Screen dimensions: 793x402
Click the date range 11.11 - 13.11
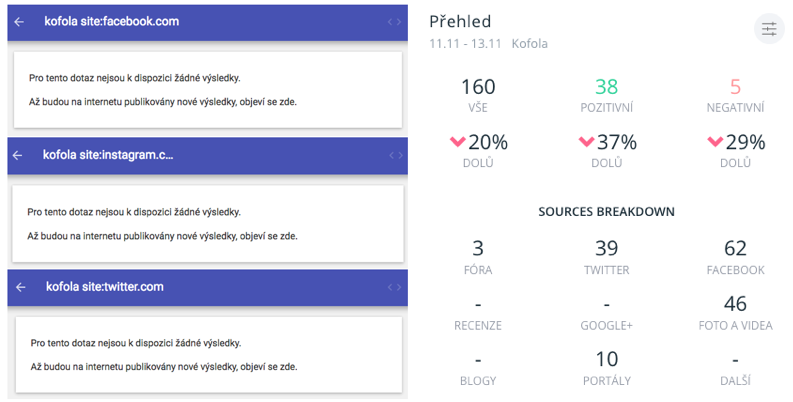(x=465, y=44)
